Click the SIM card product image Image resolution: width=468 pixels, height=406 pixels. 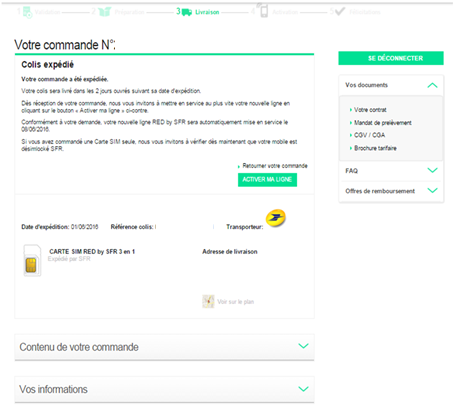[32, 260]
